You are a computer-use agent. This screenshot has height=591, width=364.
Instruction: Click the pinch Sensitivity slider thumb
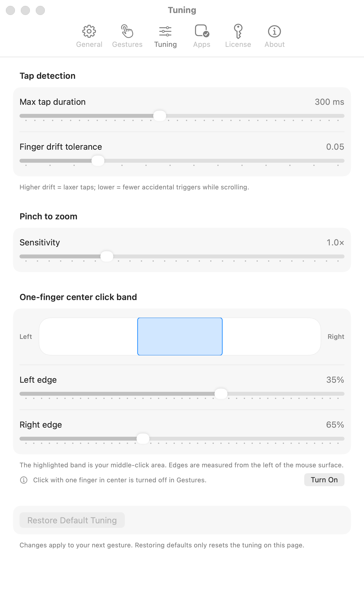107,256
